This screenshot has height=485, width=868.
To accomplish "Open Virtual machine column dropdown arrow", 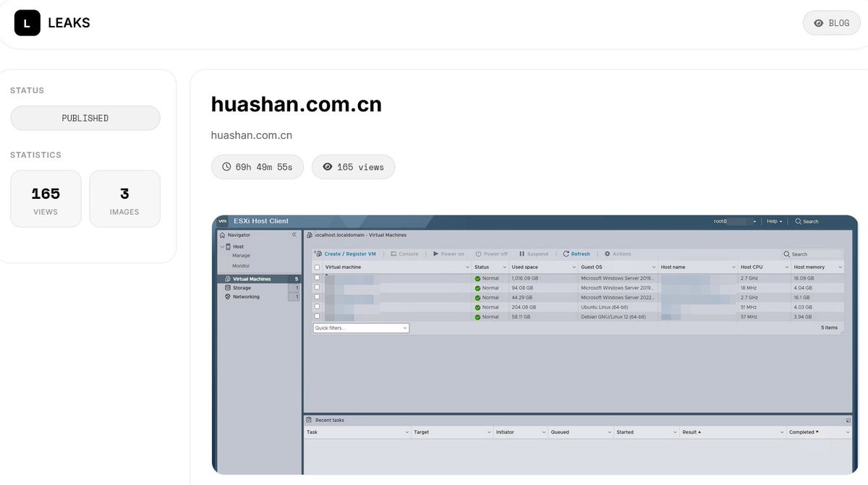I will tap(467, 267).
